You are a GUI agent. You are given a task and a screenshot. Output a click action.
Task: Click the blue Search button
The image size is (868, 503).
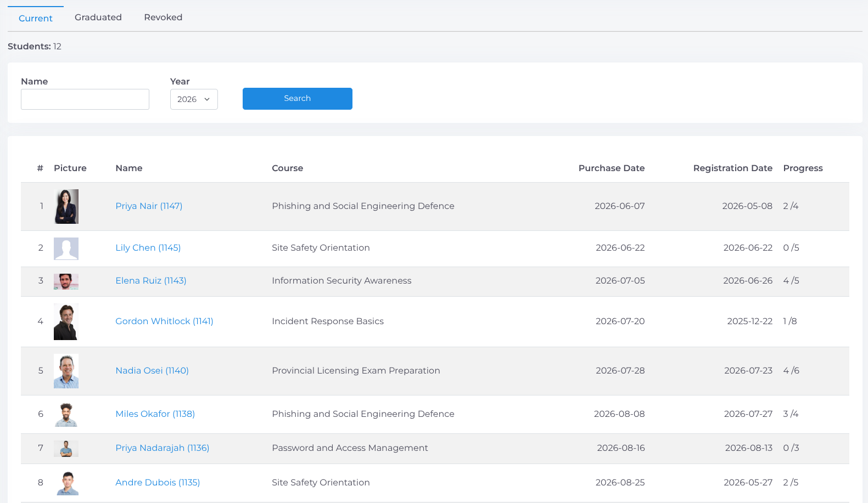(x=298, y=99)
